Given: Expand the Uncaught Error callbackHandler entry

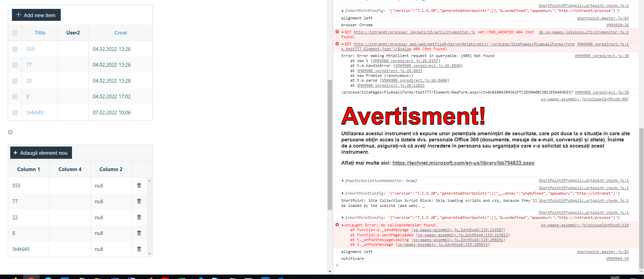Looking at the screenshot, I should [343, 225].
